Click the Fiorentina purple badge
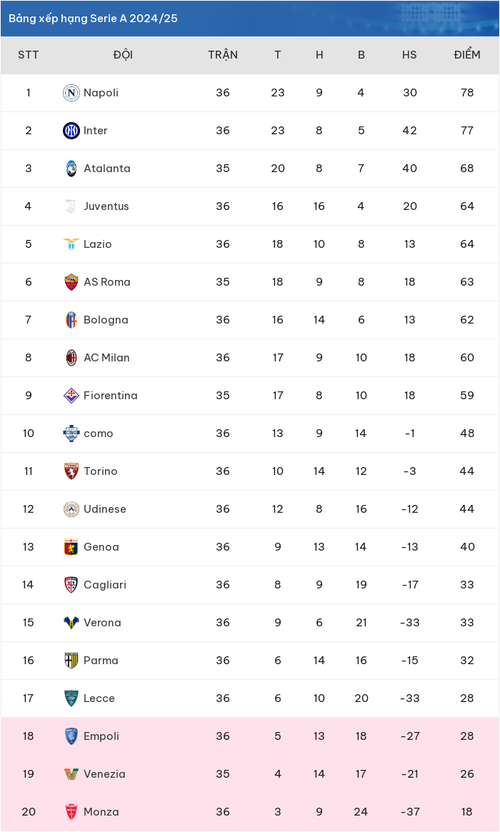The image size is (500, 832). coord(71,395)
